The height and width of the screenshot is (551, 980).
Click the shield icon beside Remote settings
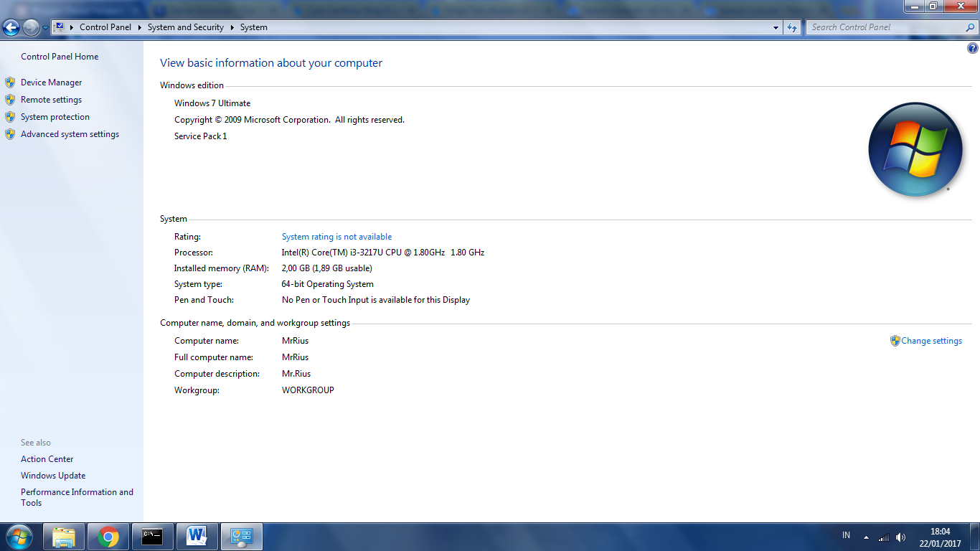point(10,100)
